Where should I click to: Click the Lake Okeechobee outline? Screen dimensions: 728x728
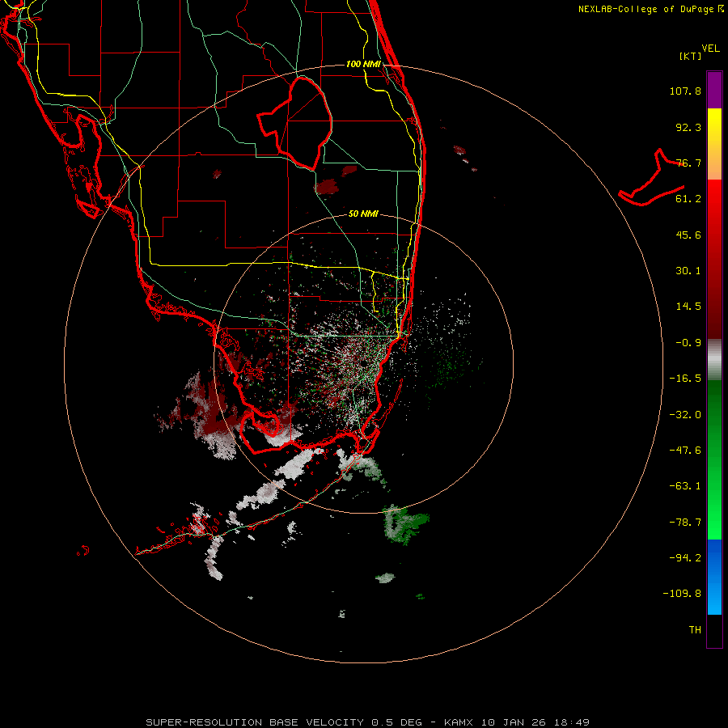pos(294,124)
